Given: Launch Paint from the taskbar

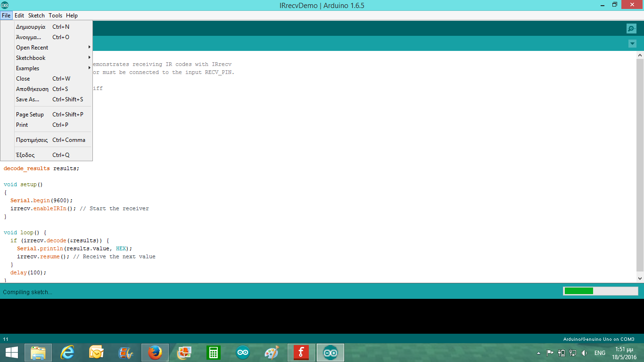Looking at the screenshot, I should pyautogui.click(x=272, y=353).
